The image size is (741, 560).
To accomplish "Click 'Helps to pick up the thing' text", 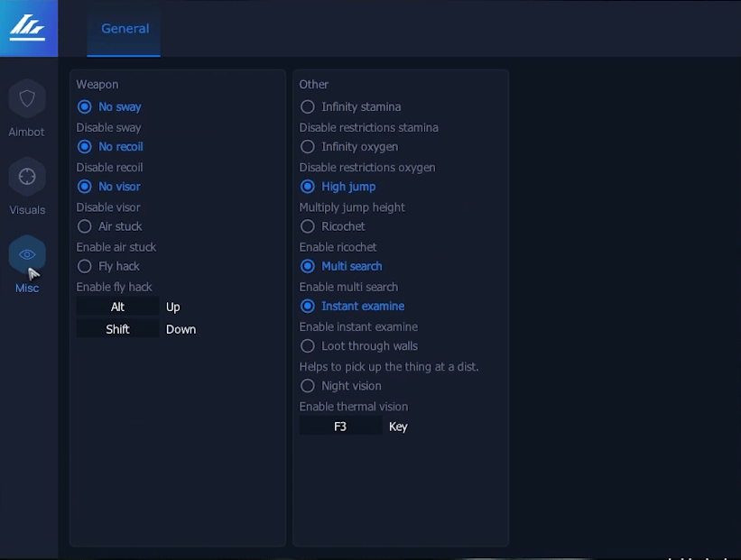I will click(x=389, y=367).
